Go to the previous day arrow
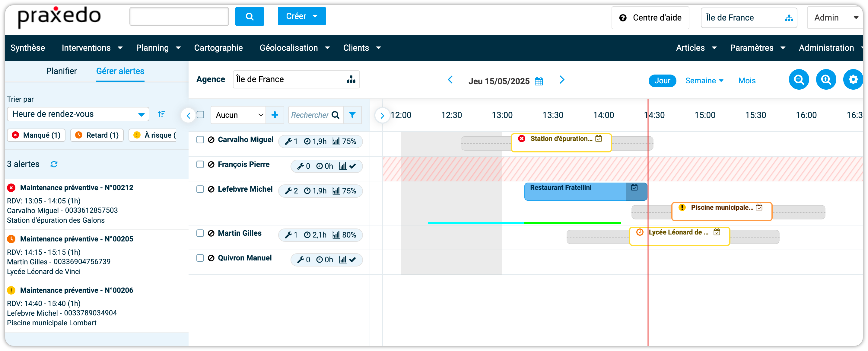Screen dimensions: 868x351 tap(450, 80)
